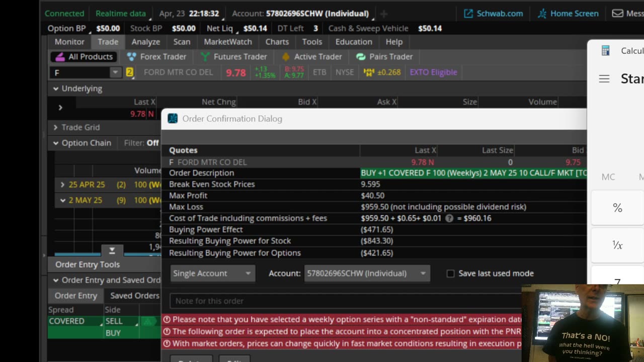Click the Max Profit value $40.50
Screen dimensions: 644x362
click(372, 196)
